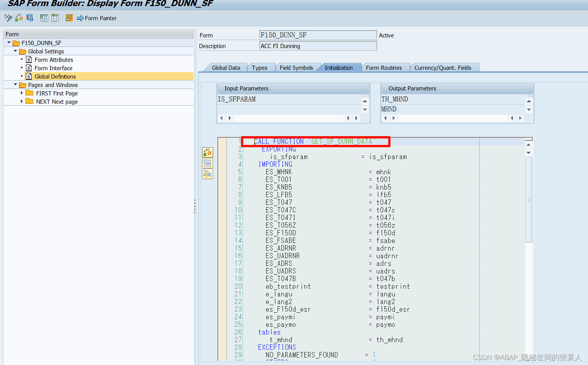Click the Output Parameters column header
The height and width of the screenshot is (365, 588).
point(457,88)
